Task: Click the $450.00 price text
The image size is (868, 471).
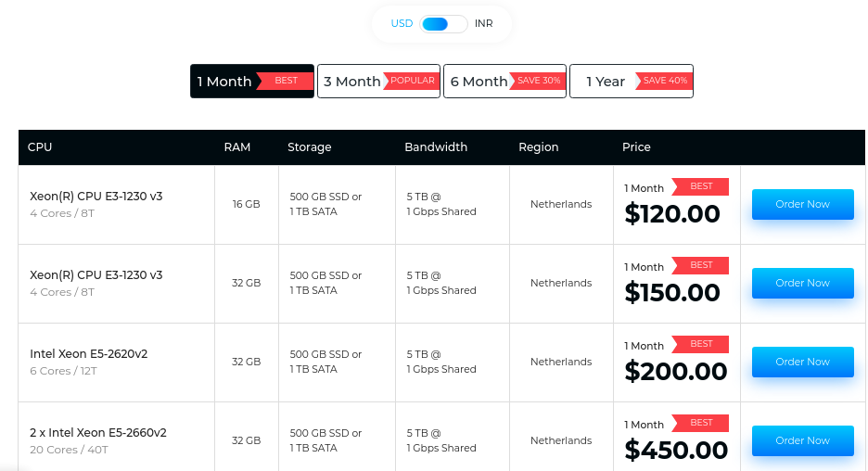Action: click(672, 451)
